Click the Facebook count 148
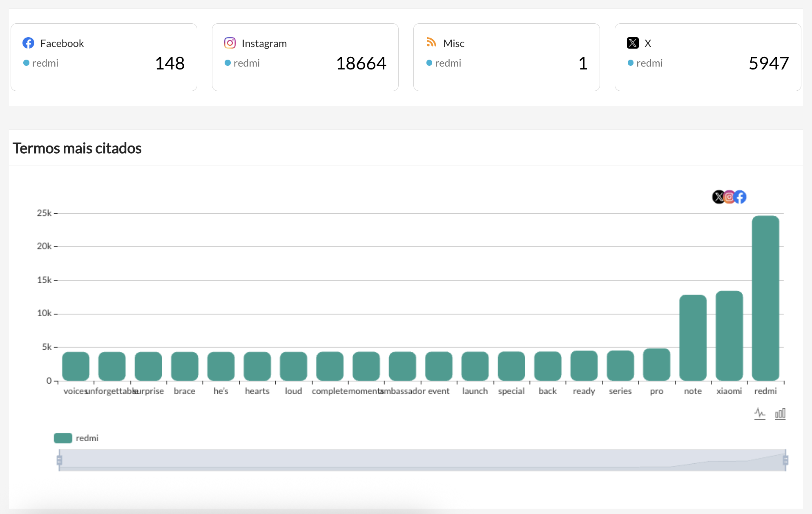This screenshot has width=812, height=514. coord(170,63)
